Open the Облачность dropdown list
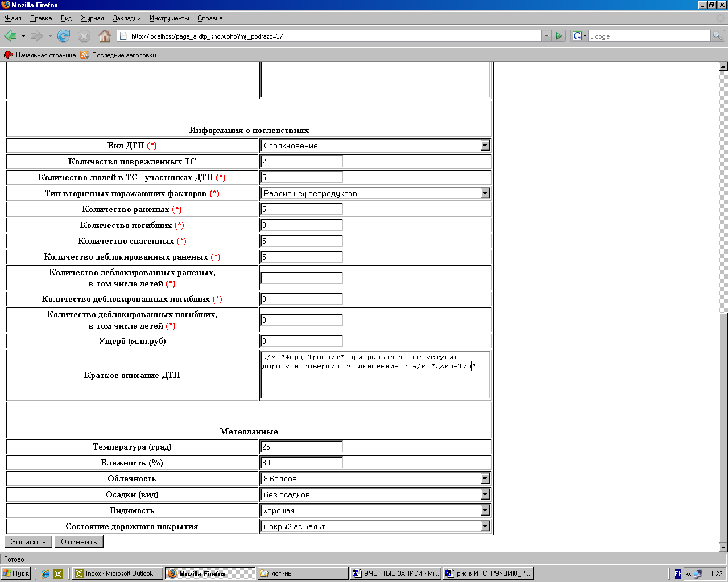The height and width of the screenshot is (582, 728). (x=485, y=479)
